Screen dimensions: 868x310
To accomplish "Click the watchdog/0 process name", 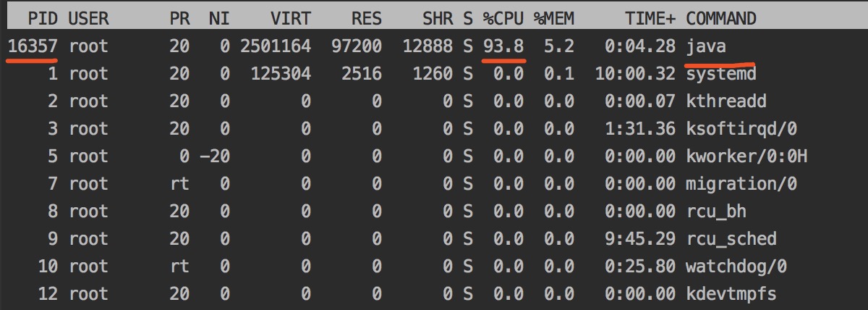I will [x=736, y=267].
